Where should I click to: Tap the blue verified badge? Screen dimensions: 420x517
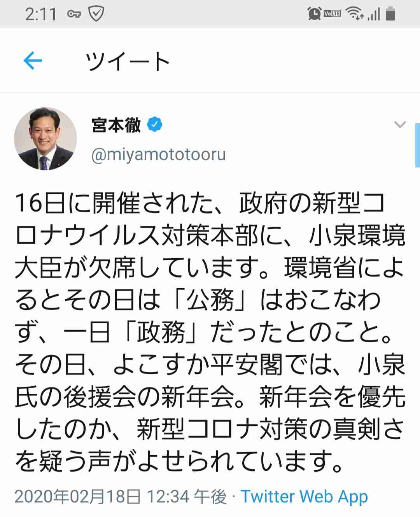[154, 125]
